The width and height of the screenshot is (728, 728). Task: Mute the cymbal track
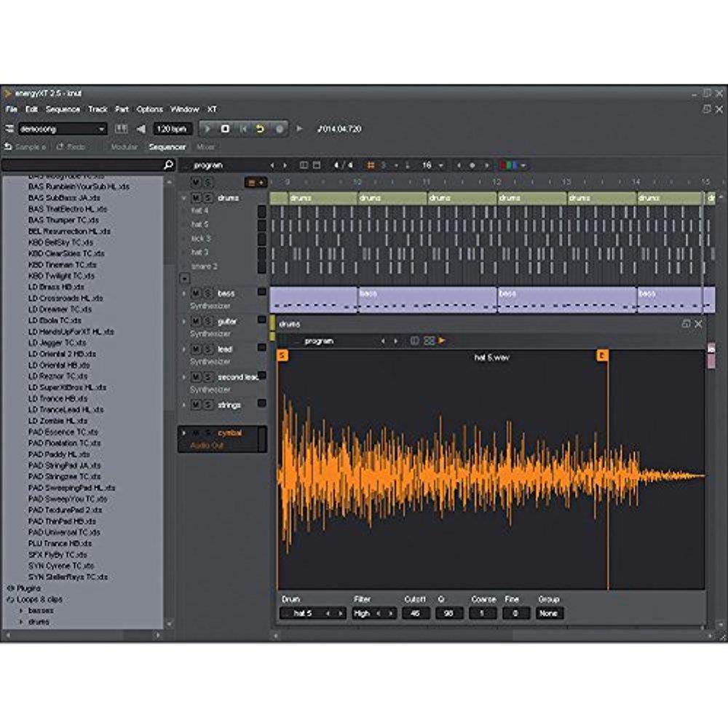pos(195,431)
